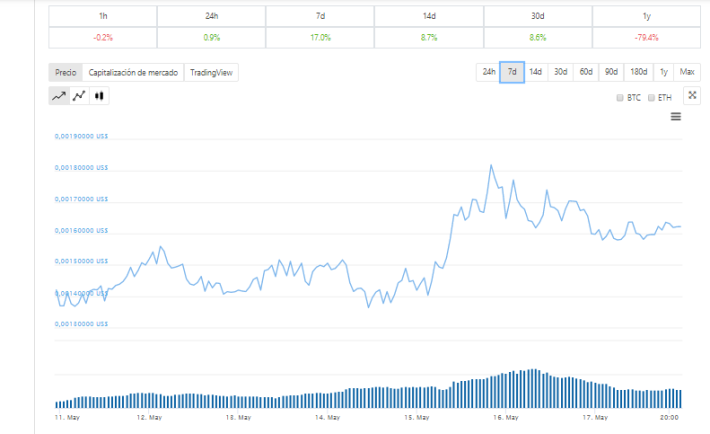This screenshot has height=434, width=710.
Task: Click the price line peak above 0,00180000
Action: pos(491,165)
